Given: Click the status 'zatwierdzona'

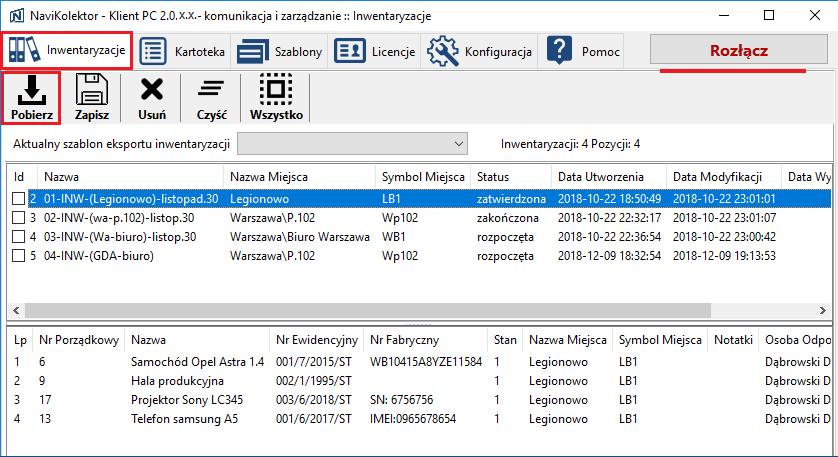Looking at the screenshot, I should pyautogui.click(x=511, y=199).
